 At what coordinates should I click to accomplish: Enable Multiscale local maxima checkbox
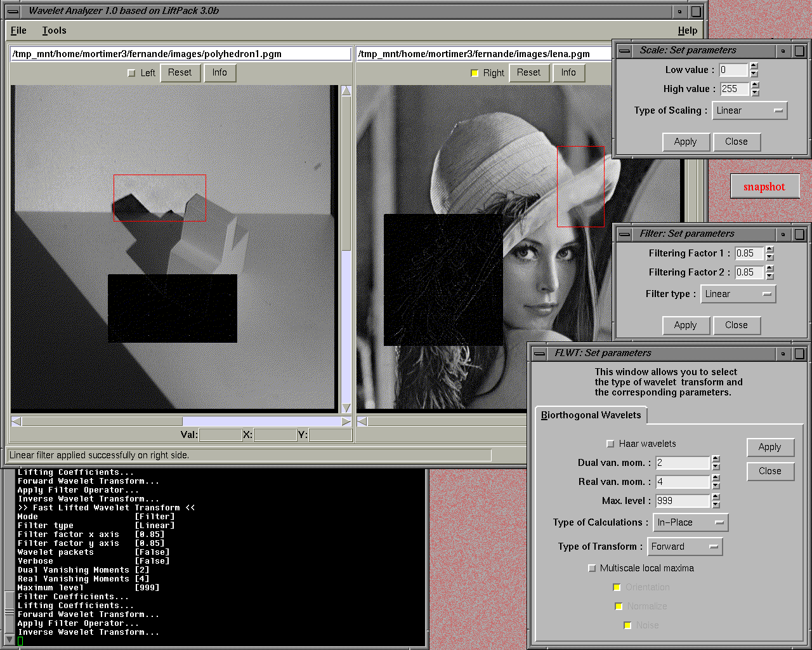[592, 568]
